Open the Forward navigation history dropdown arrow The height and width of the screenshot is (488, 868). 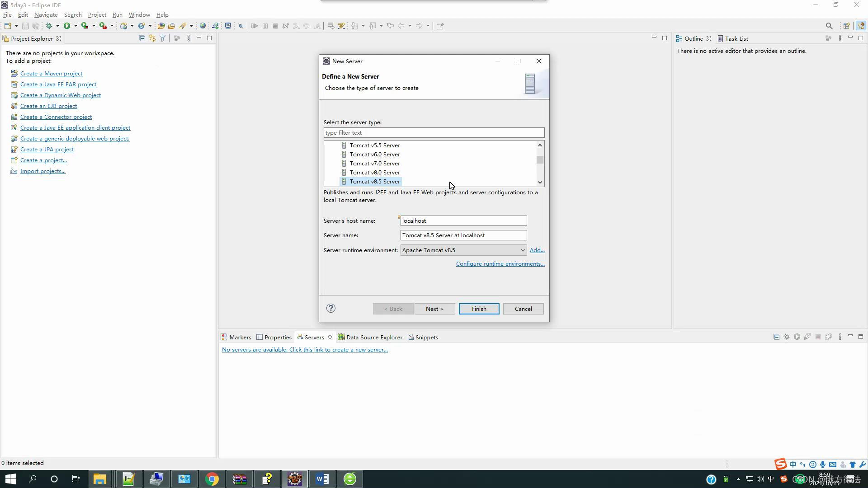(x=428, y=26)
